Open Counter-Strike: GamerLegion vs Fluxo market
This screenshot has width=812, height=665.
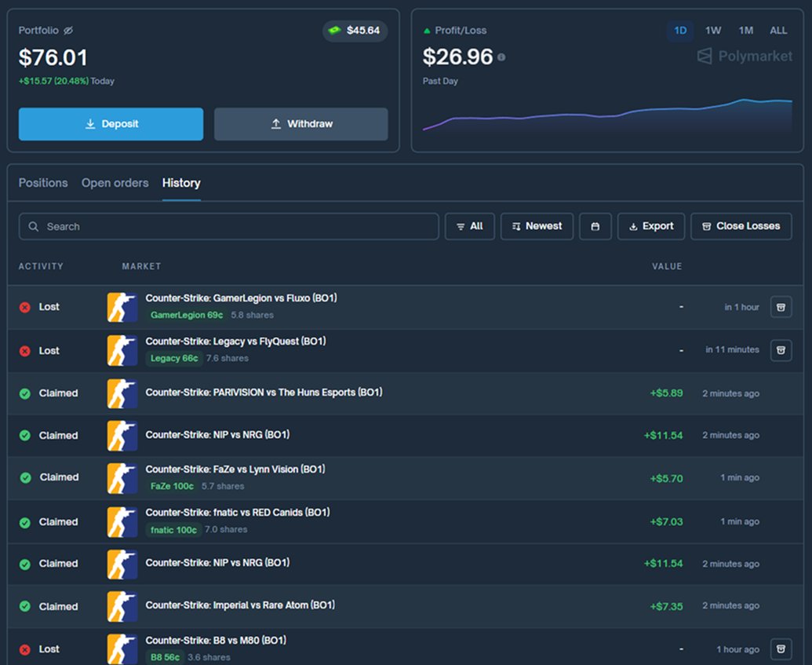point(242,298)
